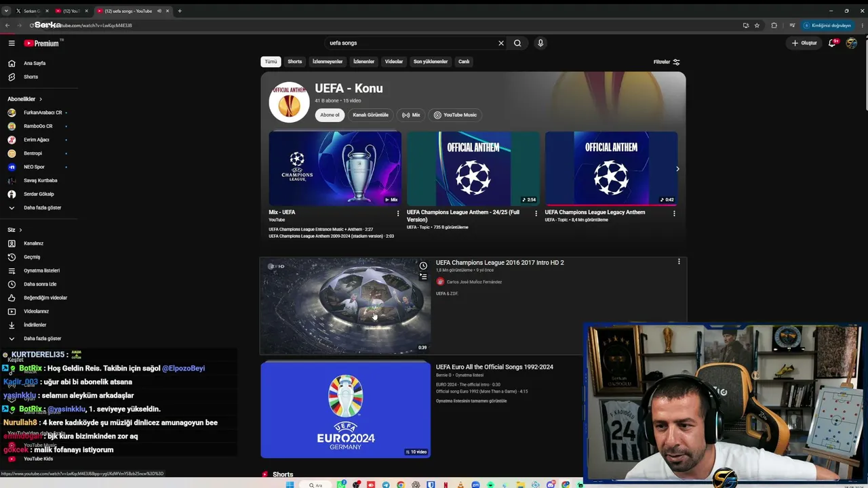Go to Ana Sayfa in the sidebar

[34, 63]
